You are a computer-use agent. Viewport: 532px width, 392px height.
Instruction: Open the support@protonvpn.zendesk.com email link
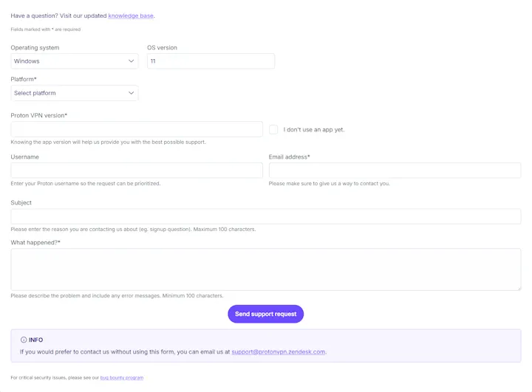pyautogui.click(x=279, y=352)
